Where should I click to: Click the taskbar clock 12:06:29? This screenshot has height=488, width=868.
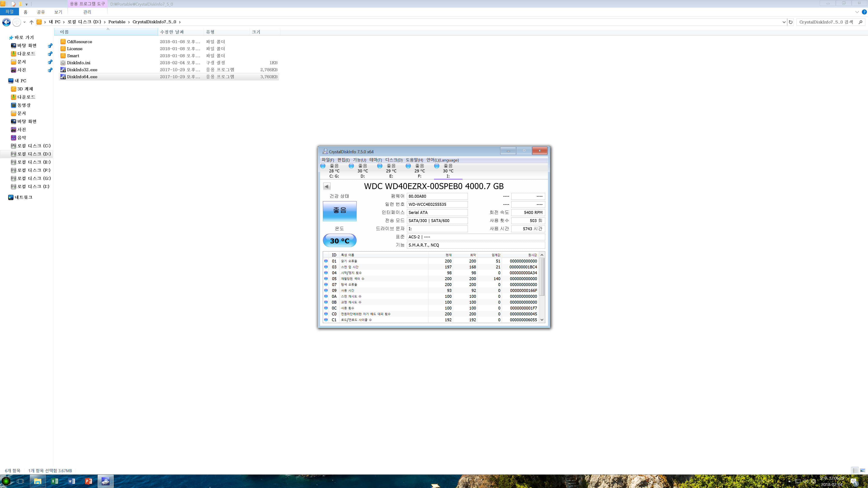(x=832, y=478)
